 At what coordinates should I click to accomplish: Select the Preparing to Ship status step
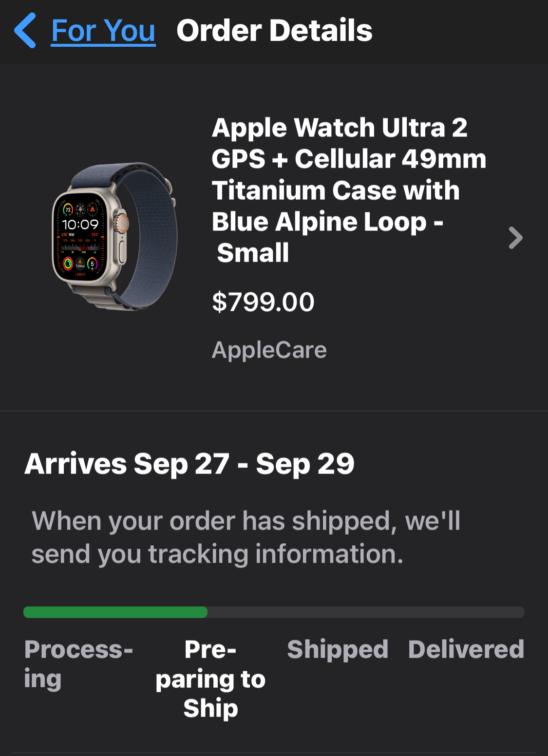(210, 679)
